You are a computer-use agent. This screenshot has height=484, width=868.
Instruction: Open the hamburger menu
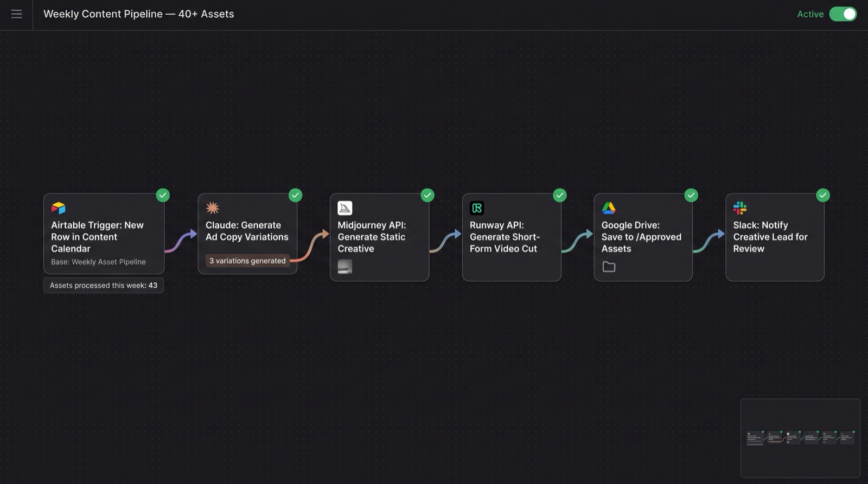[x=16, y=14]
